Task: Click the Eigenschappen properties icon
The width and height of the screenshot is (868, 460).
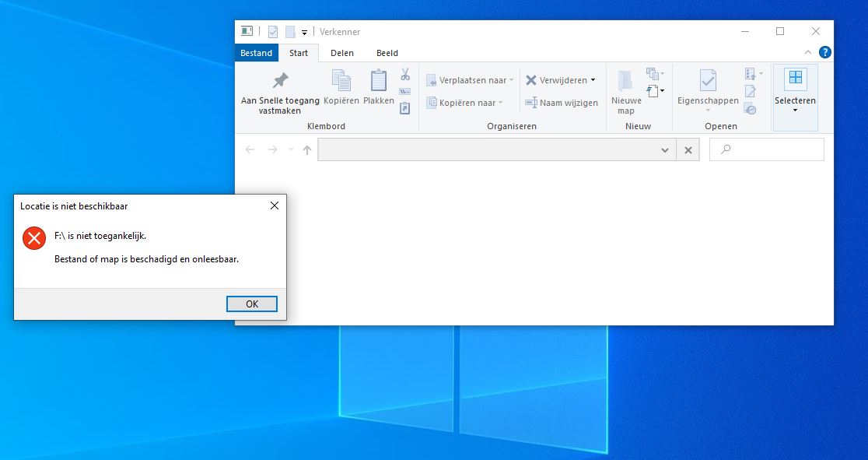Action: coord(708,81)
